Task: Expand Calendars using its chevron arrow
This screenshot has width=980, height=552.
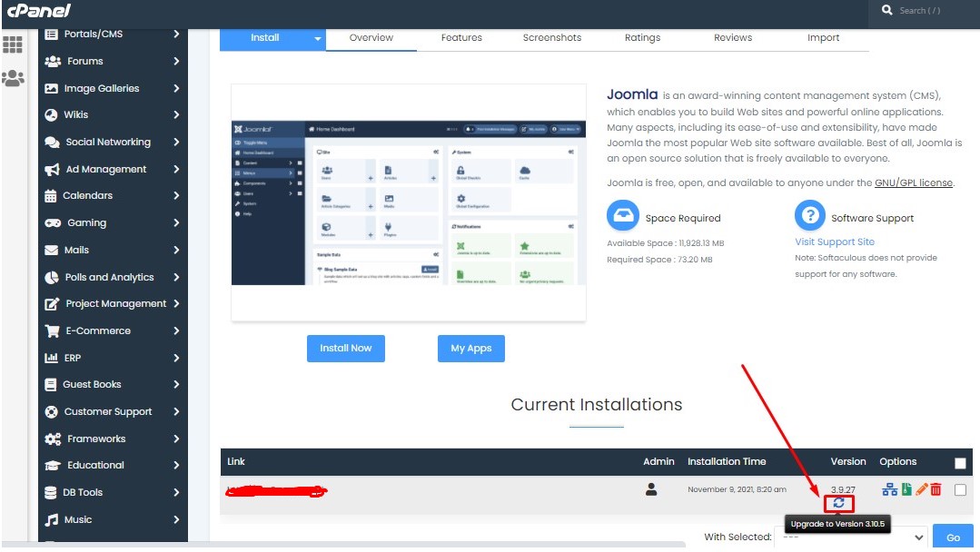Action: point(176,195)
